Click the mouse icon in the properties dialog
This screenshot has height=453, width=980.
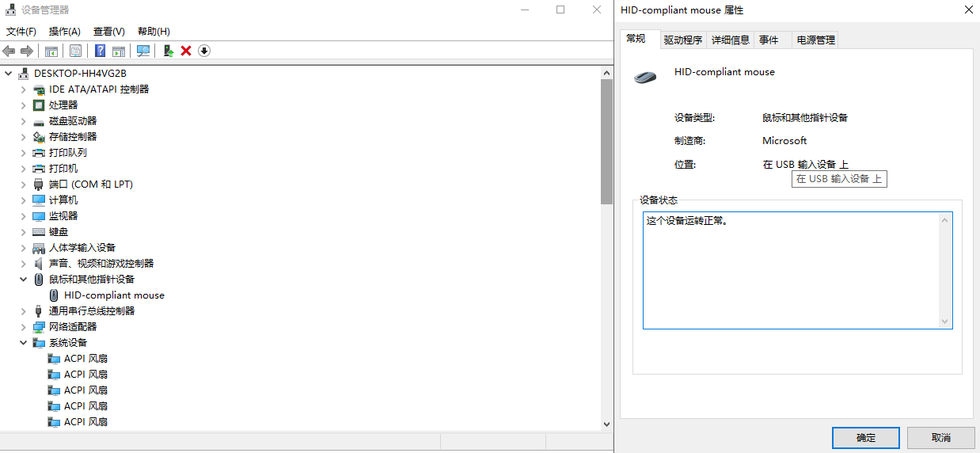pos(645,77)
